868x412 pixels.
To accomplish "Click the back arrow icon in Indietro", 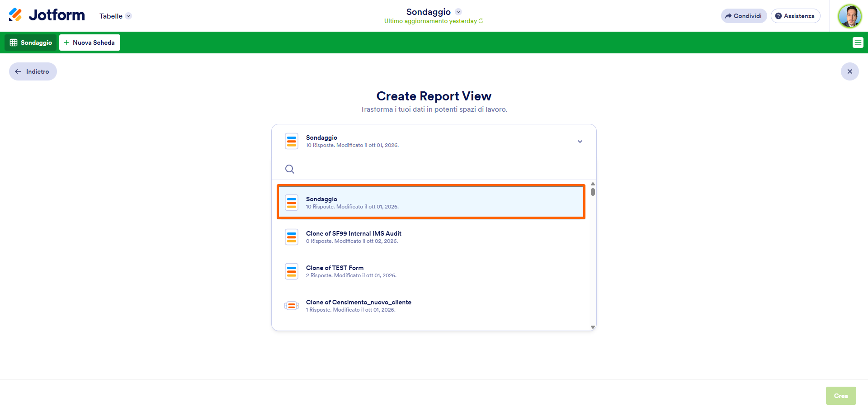I will click(x=18, y=71).
